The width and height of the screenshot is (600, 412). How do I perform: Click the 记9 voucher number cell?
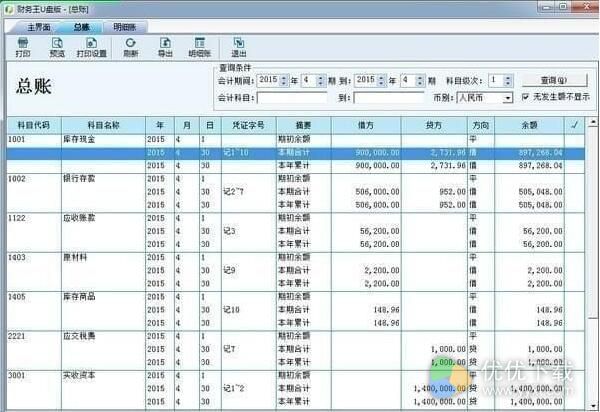tap(249, 271)
